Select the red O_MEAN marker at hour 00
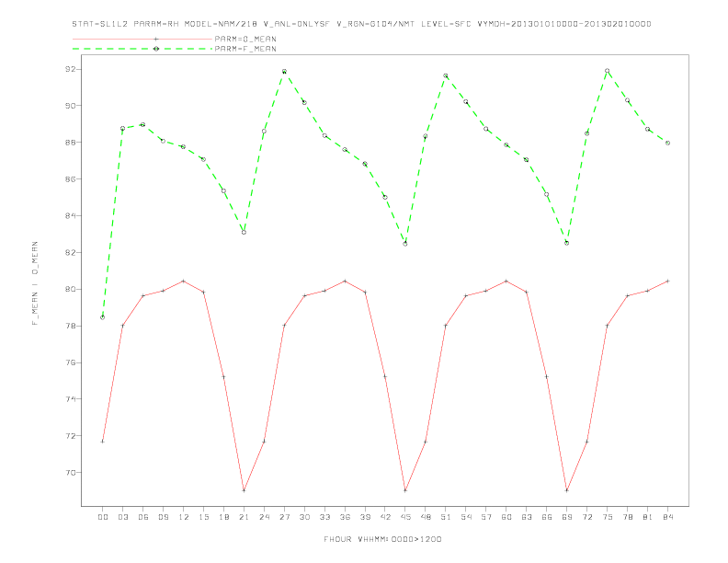Screen dimensions: 728x563 (103, 442)
